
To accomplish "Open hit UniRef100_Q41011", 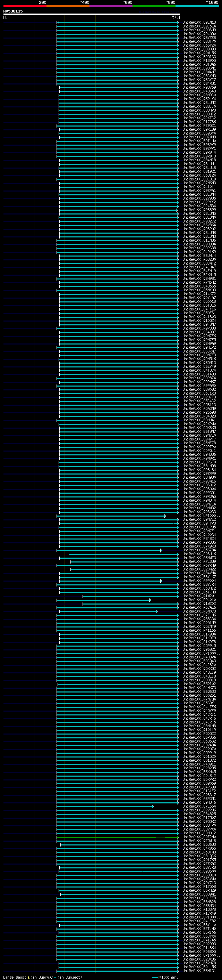I will point(199,187).
